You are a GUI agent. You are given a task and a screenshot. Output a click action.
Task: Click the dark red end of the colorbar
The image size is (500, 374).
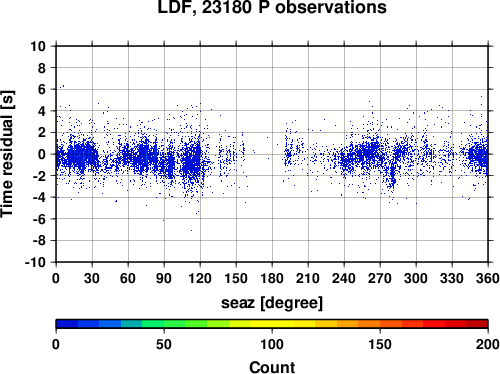(x=477, y=324)
